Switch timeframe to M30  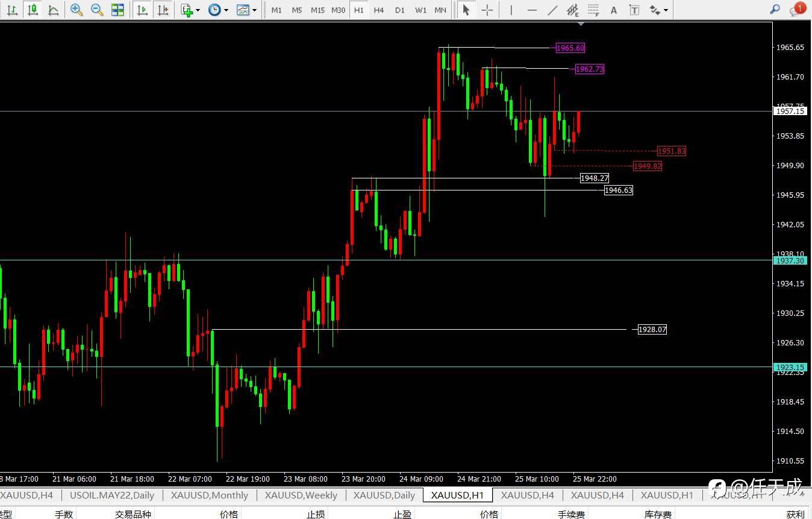339,10
